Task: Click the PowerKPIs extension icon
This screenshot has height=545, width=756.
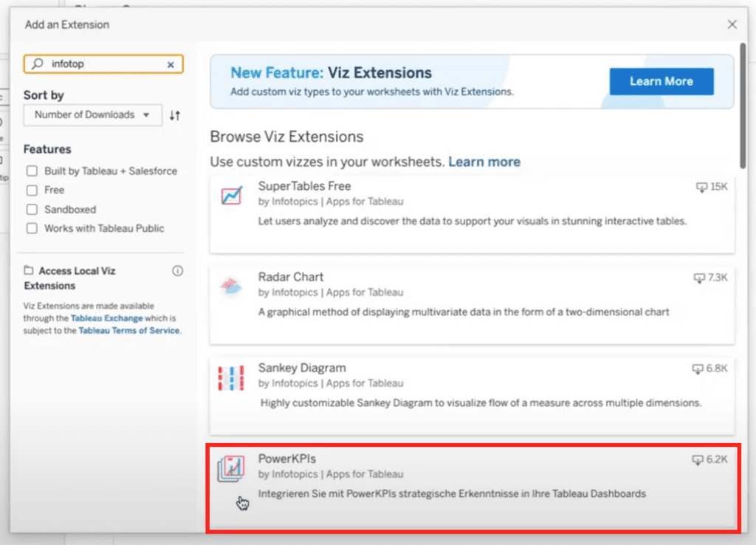Action: (231, 468)
